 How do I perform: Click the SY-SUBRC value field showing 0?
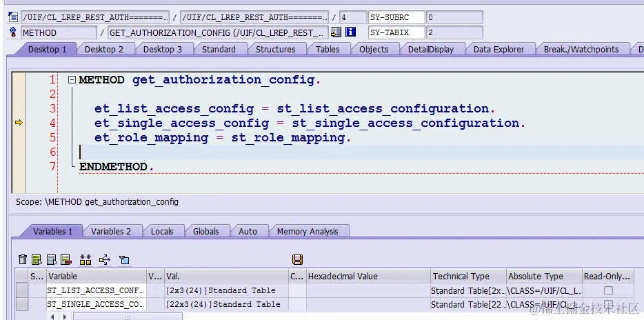tap(454, 17)
